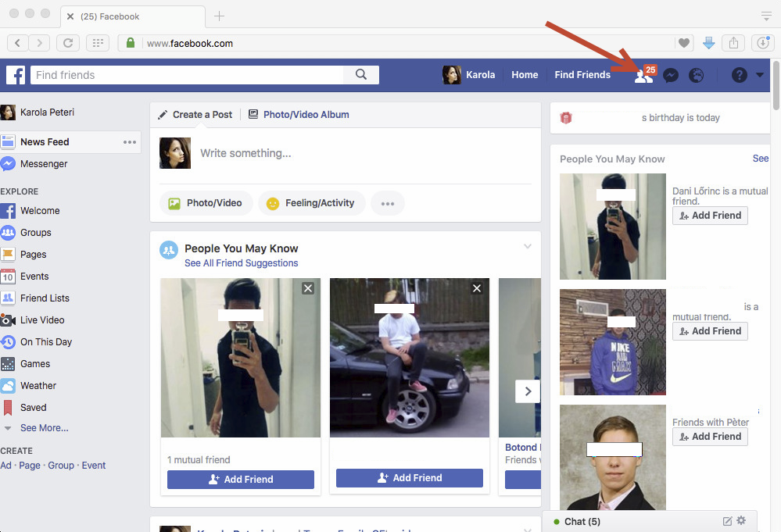This screenshot has height=532, width=781.
Task: Open friend requests icon with 25 badge
Action: [x=644, y=75]
